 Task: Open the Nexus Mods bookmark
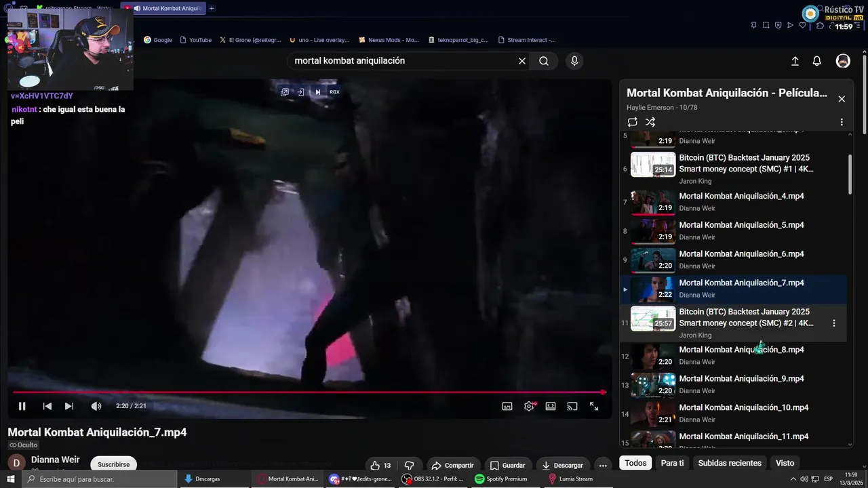click(389, 40)
